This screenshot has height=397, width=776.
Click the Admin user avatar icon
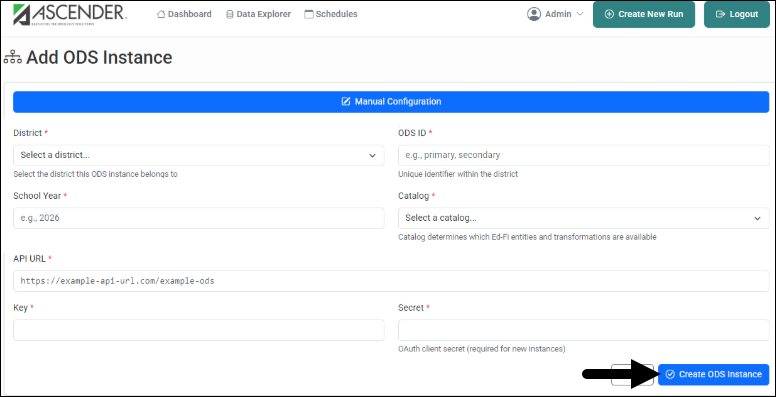pos(534,14)
